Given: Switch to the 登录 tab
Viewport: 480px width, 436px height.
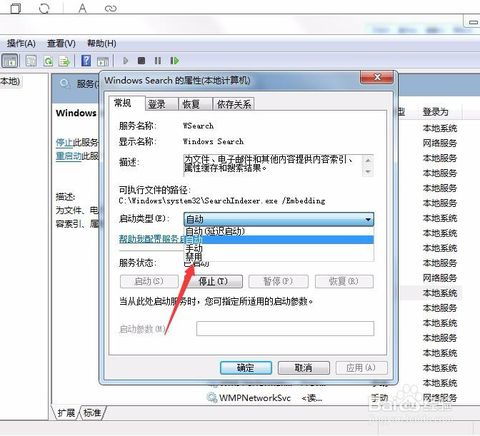Looking at the screenshot, I should tap(157, 104).
